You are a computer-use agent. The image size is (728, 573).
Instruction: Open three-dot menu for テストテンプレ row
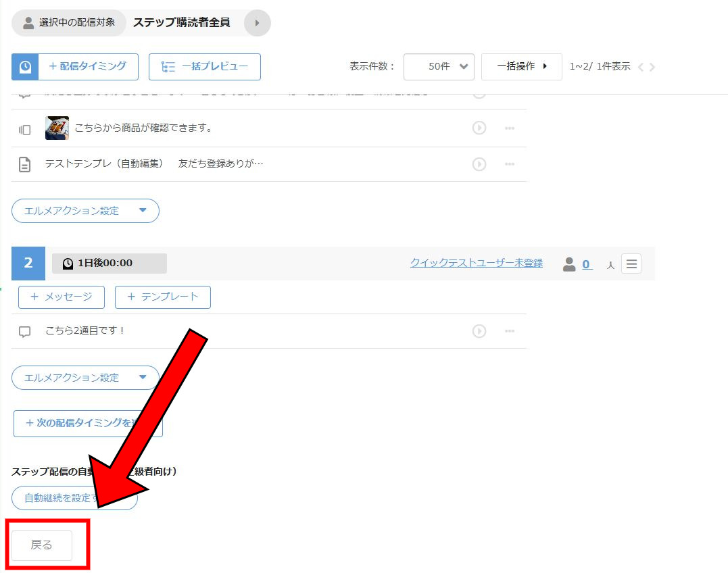click(x=510, y=164)
